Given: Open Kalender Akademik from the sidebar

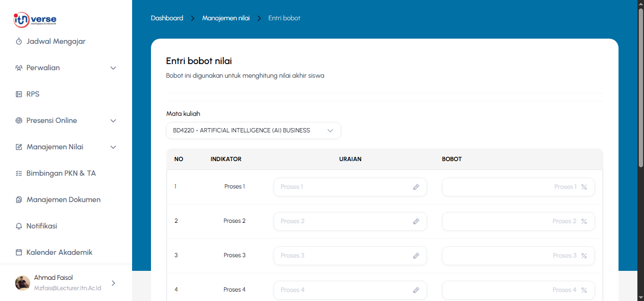Looking at the screenshot, I should click(59, 252).
